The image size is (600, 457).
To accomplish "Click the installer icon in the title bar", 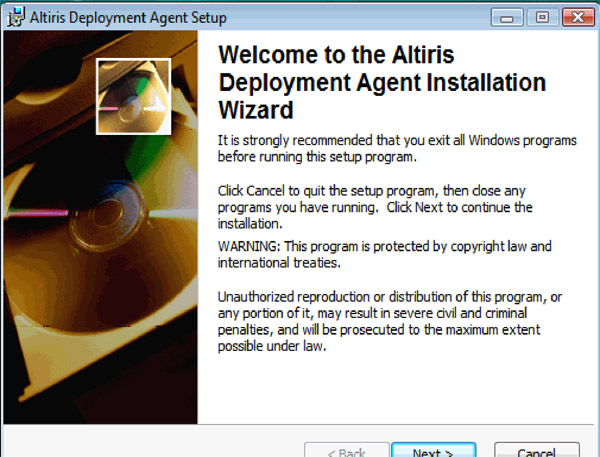I will tap(16, 17).
